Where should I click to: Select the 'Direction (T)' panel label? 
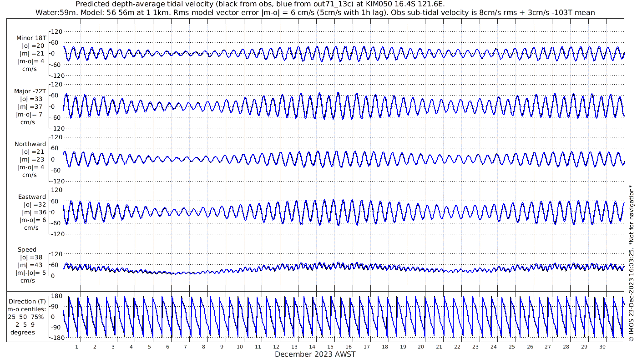click(27, 302)
